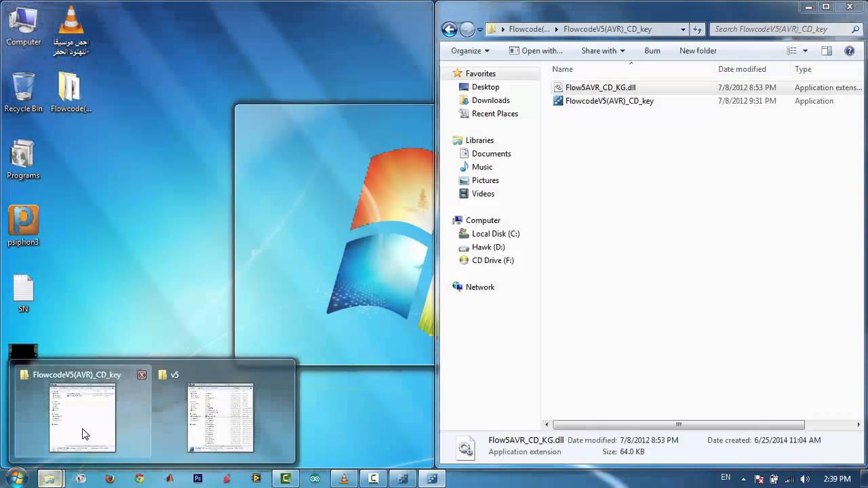
Task: Select the VLC media file desktop icon
Action: [x=71, y=30]
